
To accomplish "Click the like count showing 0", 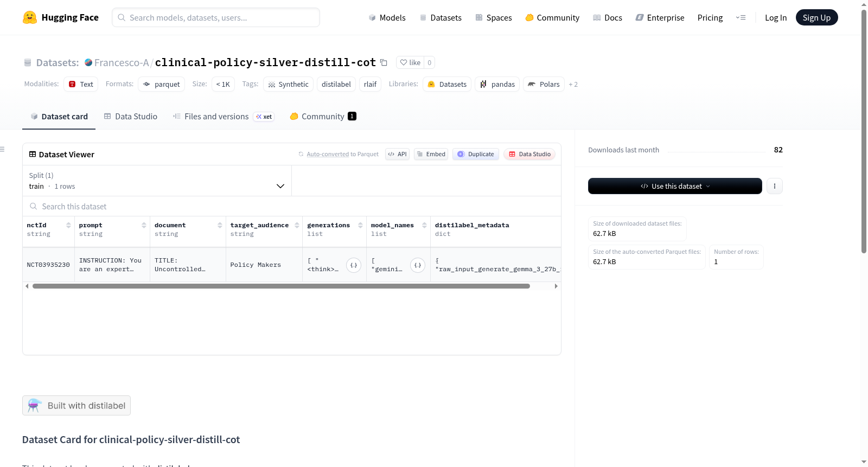I will [x=430, y=62].
